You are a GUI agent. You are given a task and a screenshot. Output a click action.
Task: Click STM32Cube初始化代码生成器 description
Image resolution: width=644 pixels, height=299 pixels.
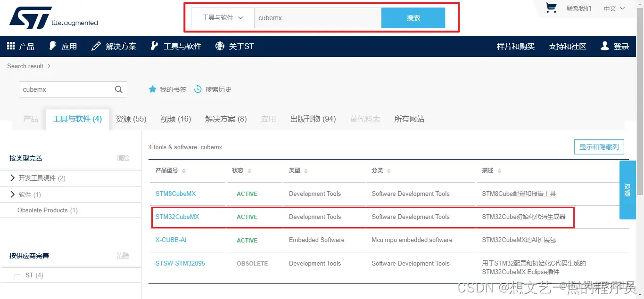coord(523,217)
